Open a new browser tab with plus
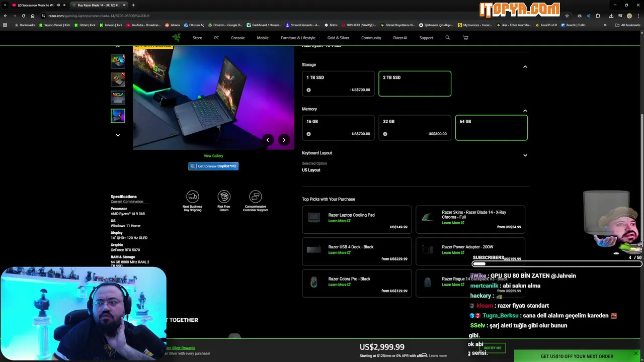The width and height of the screenshot is (644, 362). pos(133,5)
